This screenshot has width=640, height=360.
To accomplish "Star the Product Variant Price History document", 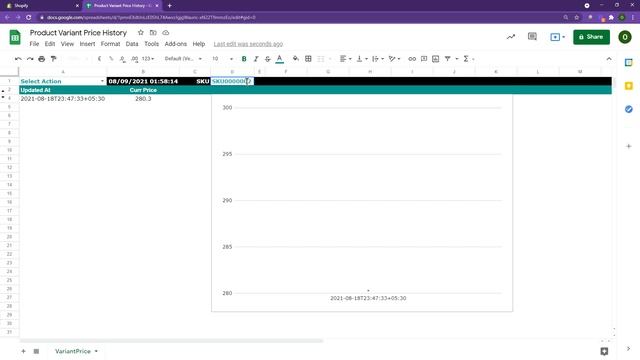I will [x=140, y=33].
